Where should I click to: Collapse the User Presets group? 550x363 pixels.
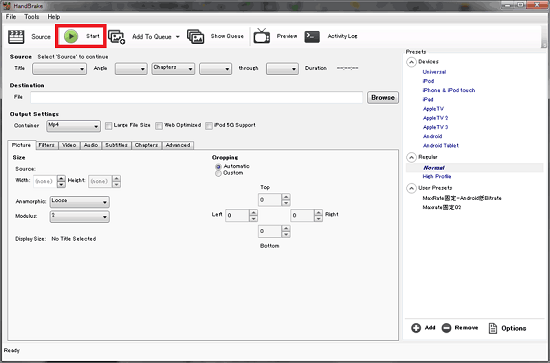click(411, 188)
